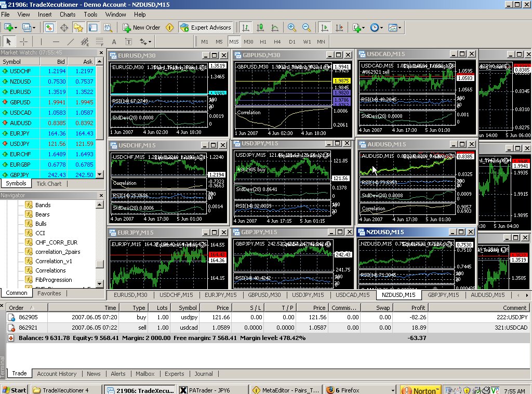Switch chart to bar chart mode
Image resolution: width=532 pixels, height=394 pixels.
[x=246, y=28]
